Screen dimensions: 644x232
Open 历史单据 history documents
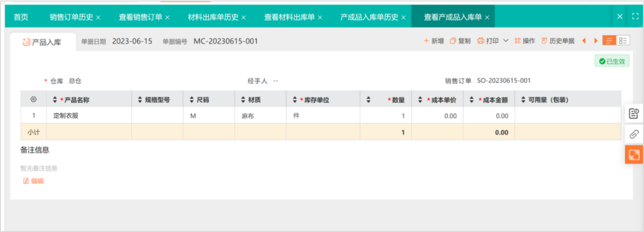coord(558,41)
